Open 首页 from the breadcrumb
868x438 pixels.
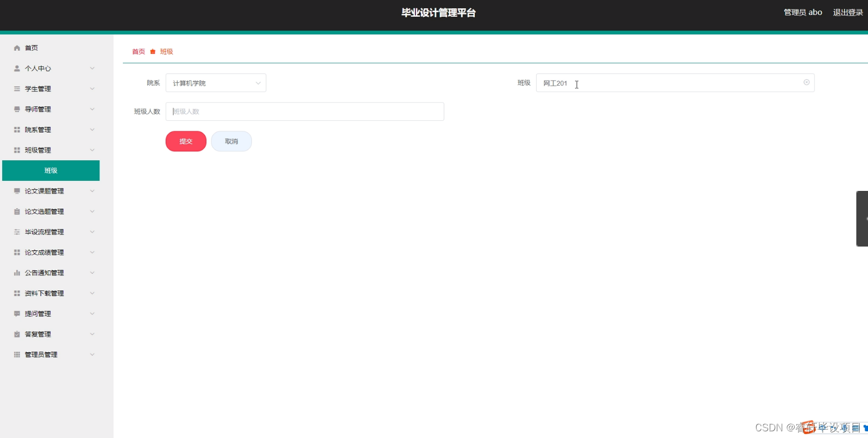(138, 51)
